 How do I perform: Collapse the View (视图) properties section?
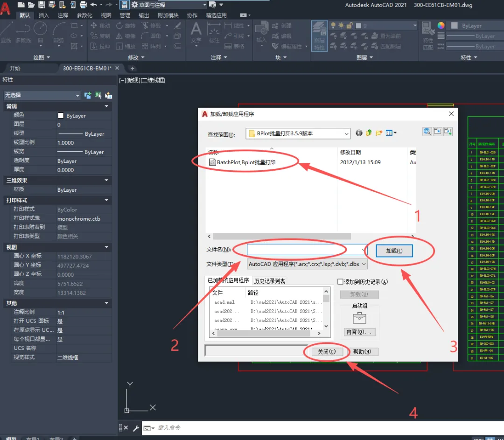tap(106, 247)
